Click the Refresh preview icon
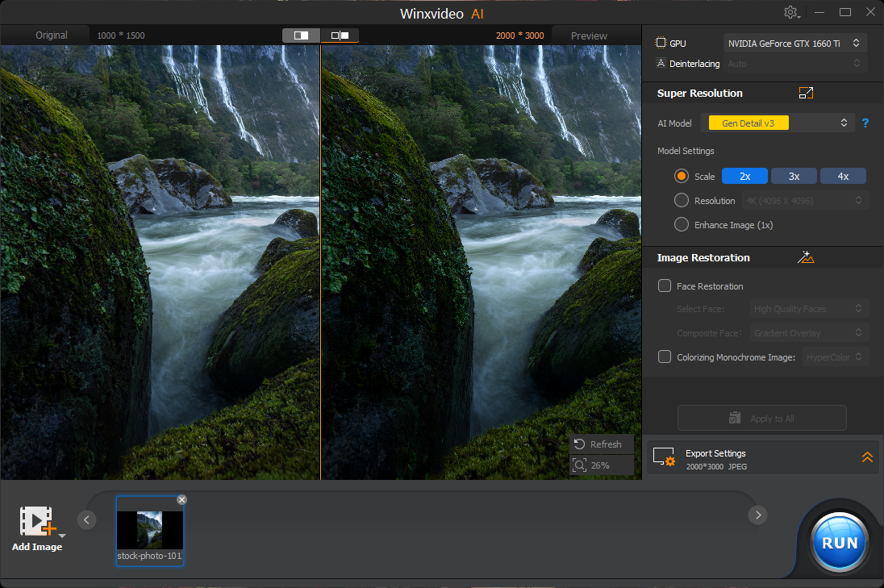Viewport: 884px width, 588px height. 579,444
